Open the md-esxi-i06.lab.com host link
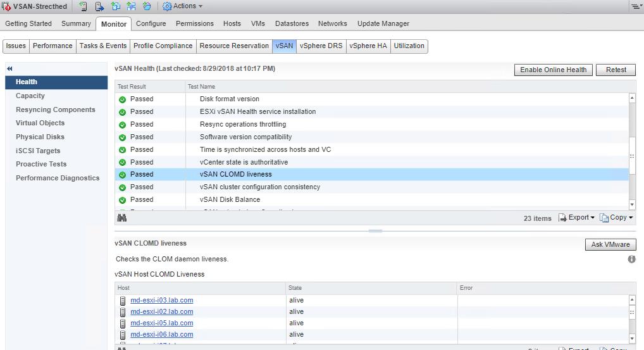Image resolution: width=644 pixels, height=350 pixels. 162,335
